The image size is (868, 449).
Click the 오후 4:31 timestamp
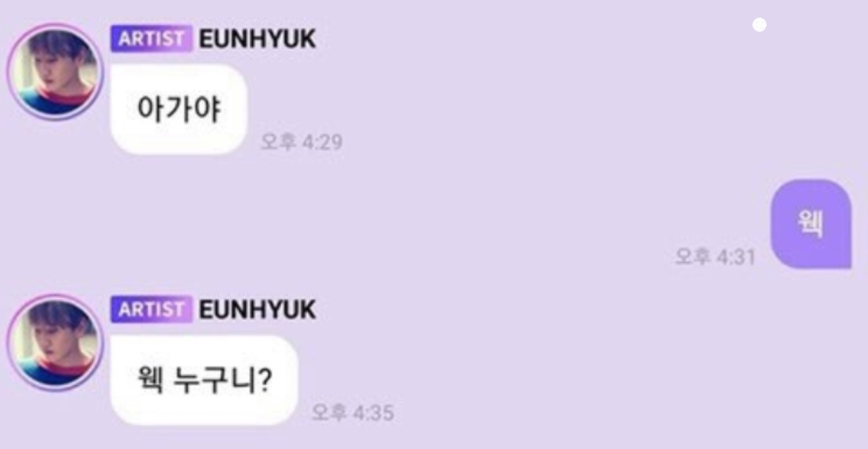point(715,256)
